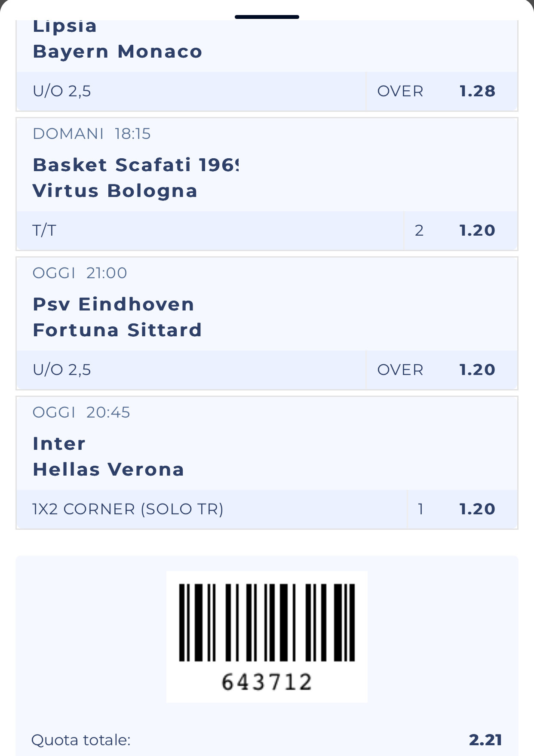Click the DOMANI 18:15 date label
This screenshot has width=534, height=756.
(x=92, y=134)
